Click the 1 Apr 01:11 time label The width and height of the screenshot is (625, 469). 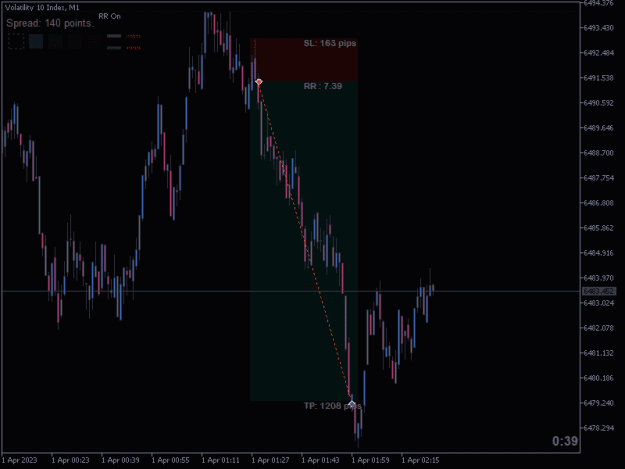coord(220,460)
